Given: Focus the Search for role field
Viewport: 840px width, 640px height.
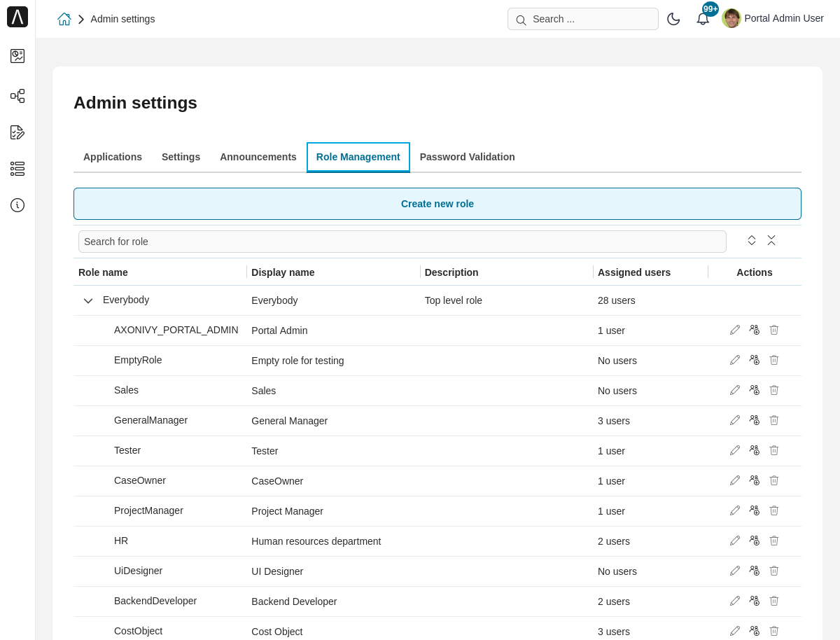Looking at the screenshot, I should [x=402, y=242].
